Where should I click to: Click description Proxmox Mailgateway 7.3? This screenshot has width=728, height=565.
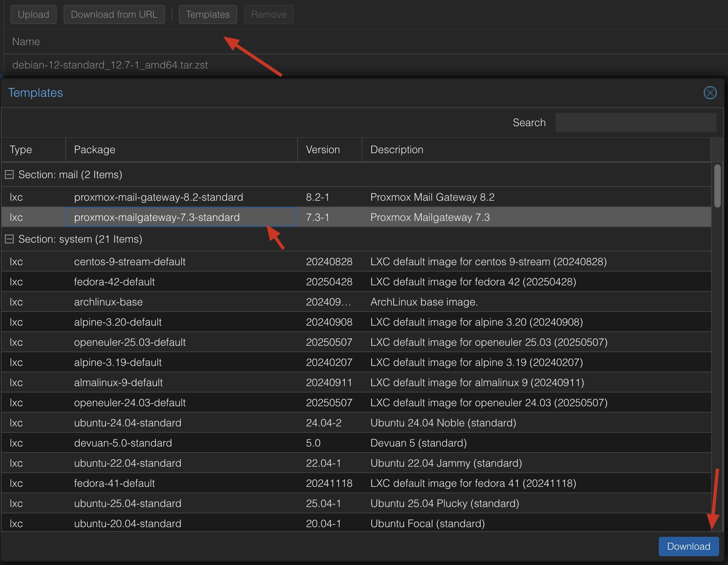pyautogui.click(x=430, y=217)
